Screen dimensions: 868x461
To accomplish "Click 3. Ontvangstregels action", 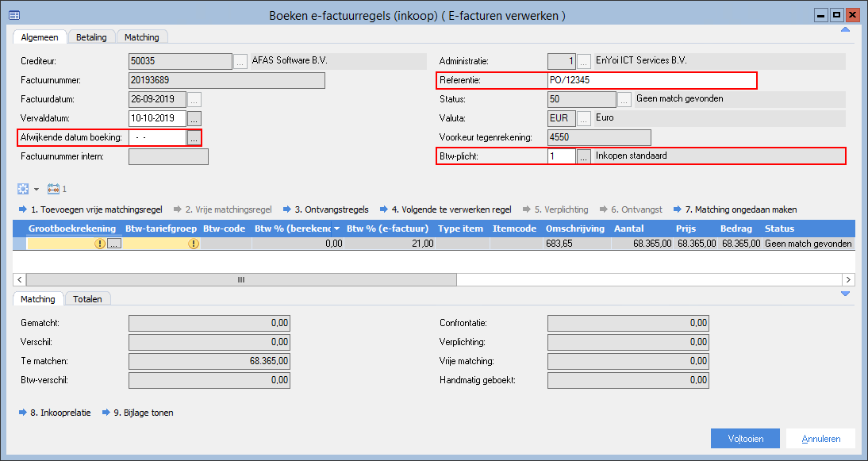I will [x=326, y=209].
